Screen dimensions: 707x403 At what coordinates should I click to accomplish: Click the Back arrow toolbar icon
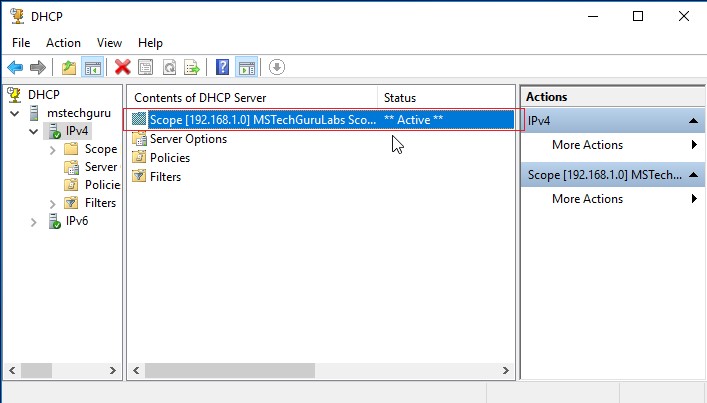click(15, 68)
